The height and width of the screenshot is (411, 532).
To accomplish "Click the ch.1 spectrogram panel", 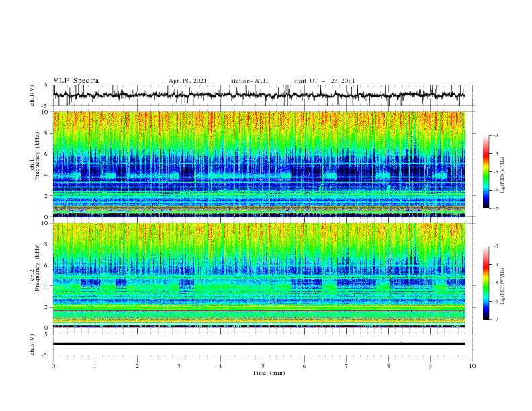I will point(259,164).
